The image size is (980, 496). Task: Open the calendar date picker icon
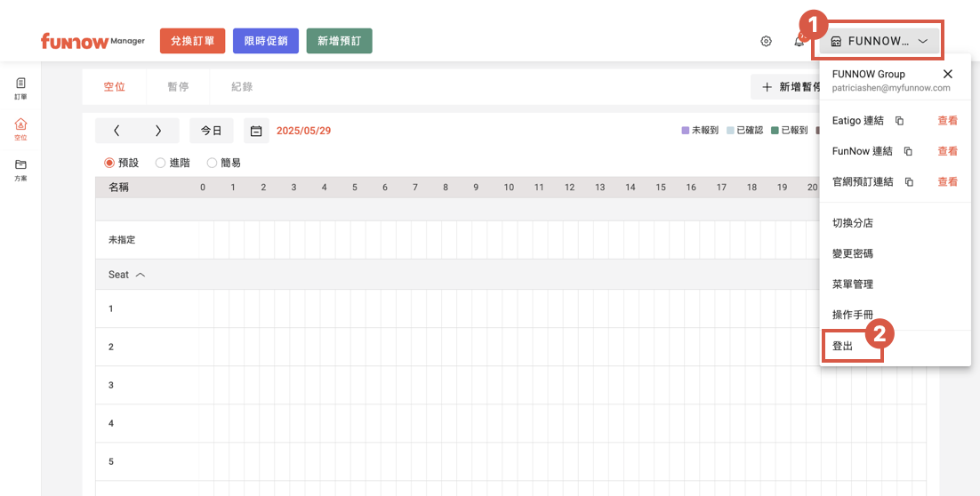[x=256, y=131]
